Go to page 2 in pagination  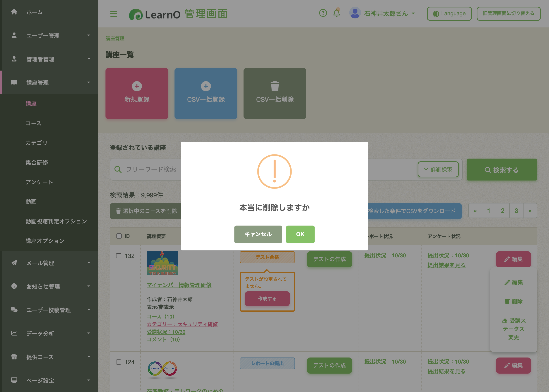click(x=502, y=211)
